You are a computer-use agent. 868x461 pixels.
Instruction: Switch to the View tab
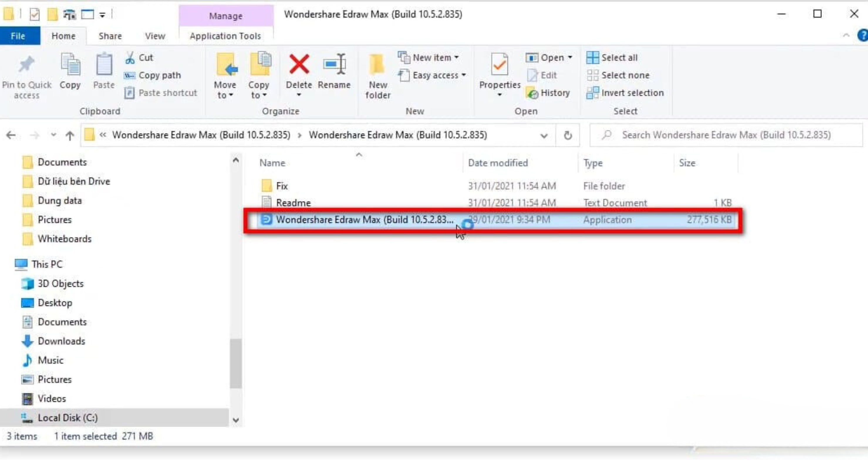pos(155,36)
